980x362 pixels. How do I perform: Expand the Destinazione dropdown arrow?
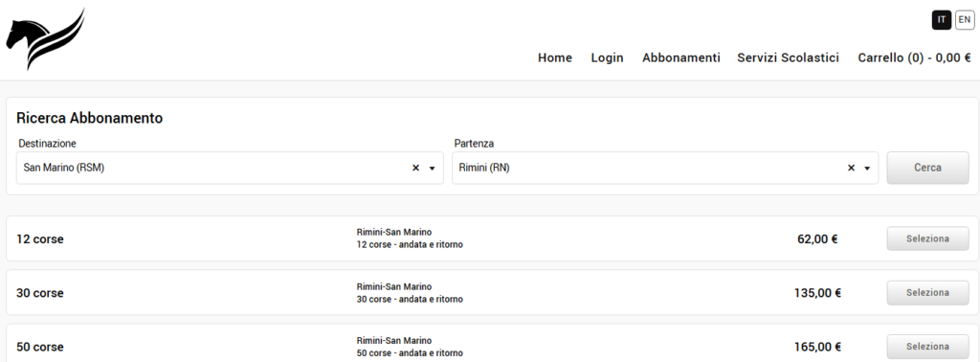(432, 169)
